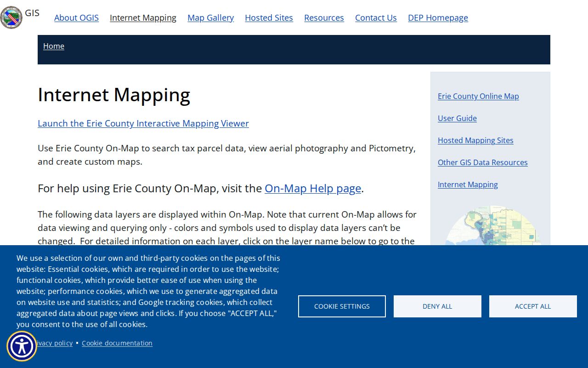
Task: Launch the Erie County Interactive Mapping Viewer
Action: pyautogui.click(x=143, y=123)
